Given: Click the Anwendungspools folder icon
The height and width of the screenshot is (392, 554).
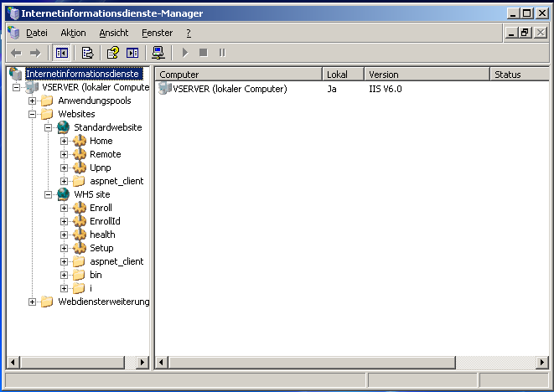Looking at the screenshot, I should (47, 101).
